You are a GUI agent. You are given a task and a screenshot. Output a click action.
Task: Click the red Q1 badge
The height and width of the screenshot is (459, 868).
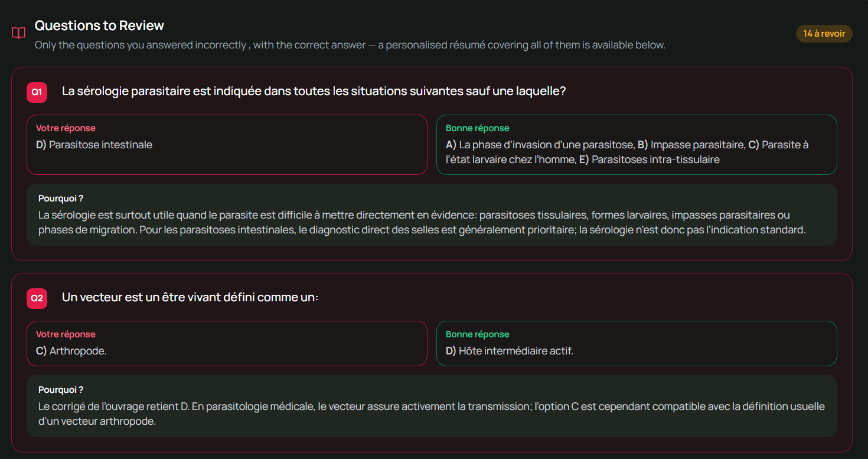click(x=37, y=92)
